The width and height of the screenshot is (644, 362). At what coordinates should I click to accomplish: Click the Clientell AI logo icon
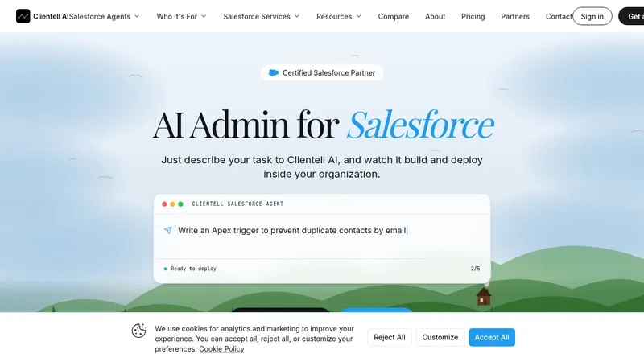click(23, 16)
